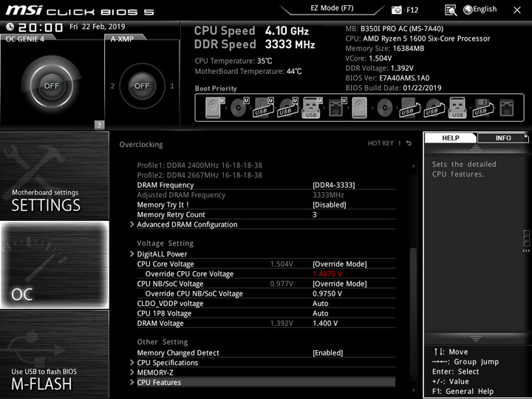Select the UEFI CD/DVD boot device icon
The image size is (532, 399).
(x=239, y=108)
